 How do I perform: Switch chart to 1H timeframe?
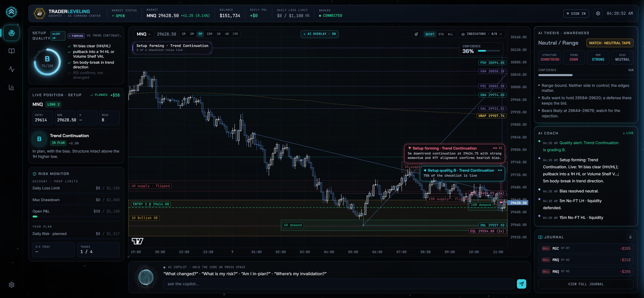click(x=219, y=34)
